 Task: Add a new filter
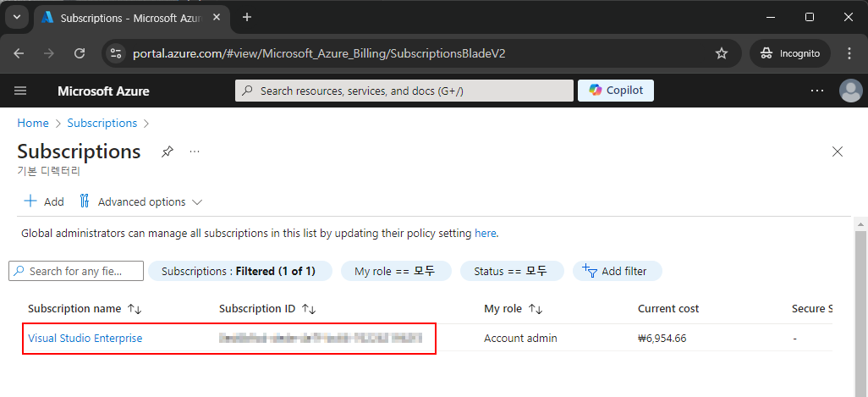click(618, 272)
